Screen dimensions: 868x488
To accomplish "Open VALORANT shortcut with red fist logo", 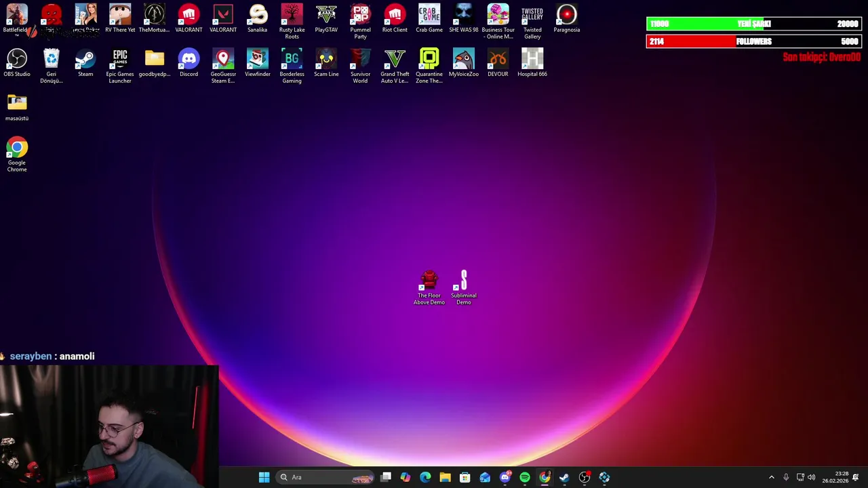I will 189,19.
